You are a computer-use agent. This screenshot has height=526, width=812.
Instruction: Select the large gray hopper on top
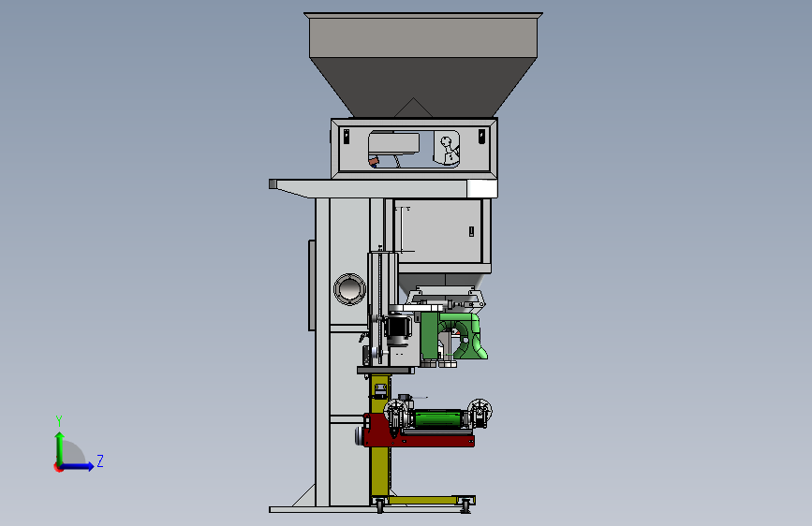pos(423,65)
